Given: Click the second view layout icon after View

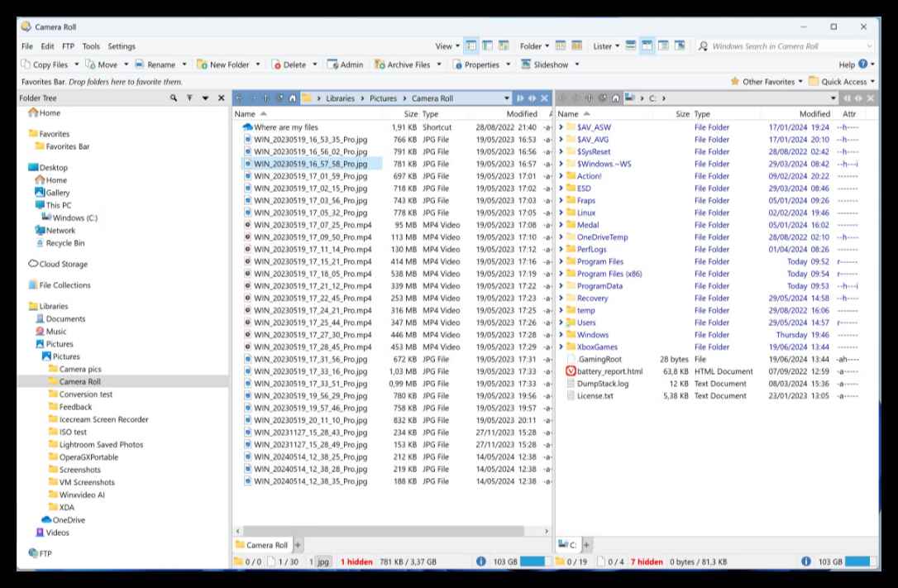Looking at the screenshot, I should [487, 45].
